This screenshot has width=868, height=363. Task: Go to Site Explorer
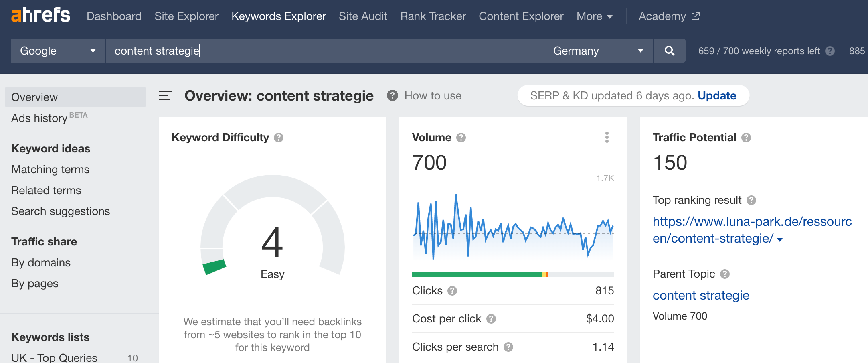(186, 16)
